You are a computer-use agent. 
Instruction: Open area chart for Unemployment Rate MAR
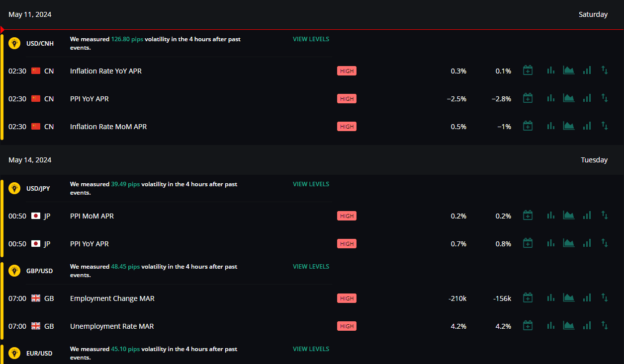(568, 326)
